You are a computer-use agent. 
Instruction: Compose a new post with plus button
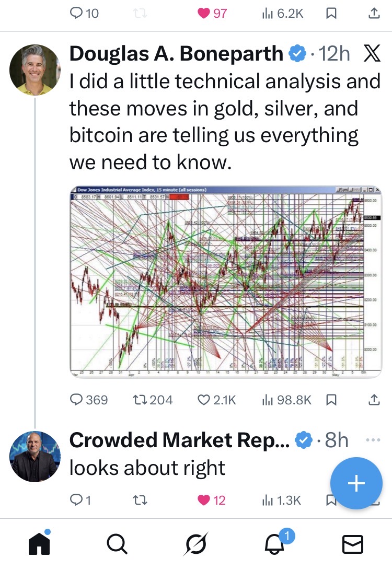[356, 483]
